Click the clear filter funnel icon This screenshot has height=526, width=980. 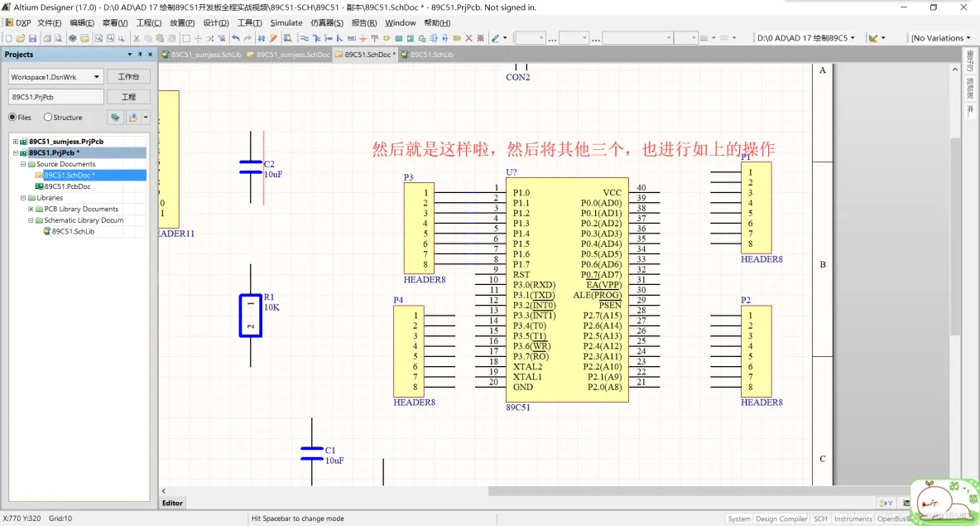(221, 38)
